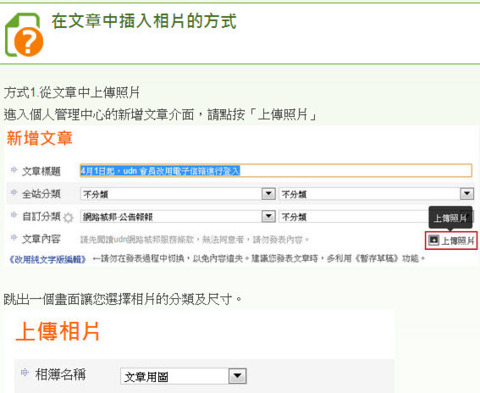
Task: Click the orange heading 上傳相片
Action: tap(58, 331)
